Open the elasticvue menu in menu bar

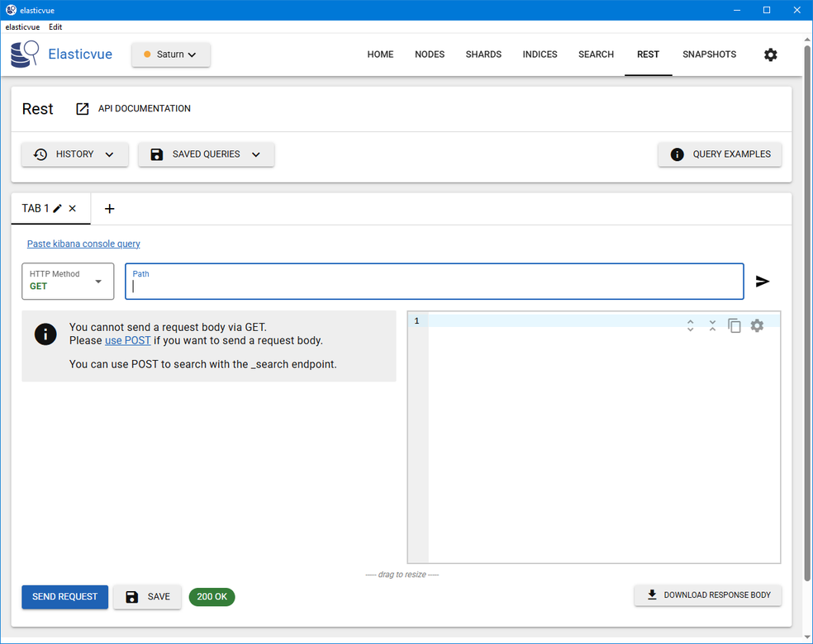click(x=22, y=27)
